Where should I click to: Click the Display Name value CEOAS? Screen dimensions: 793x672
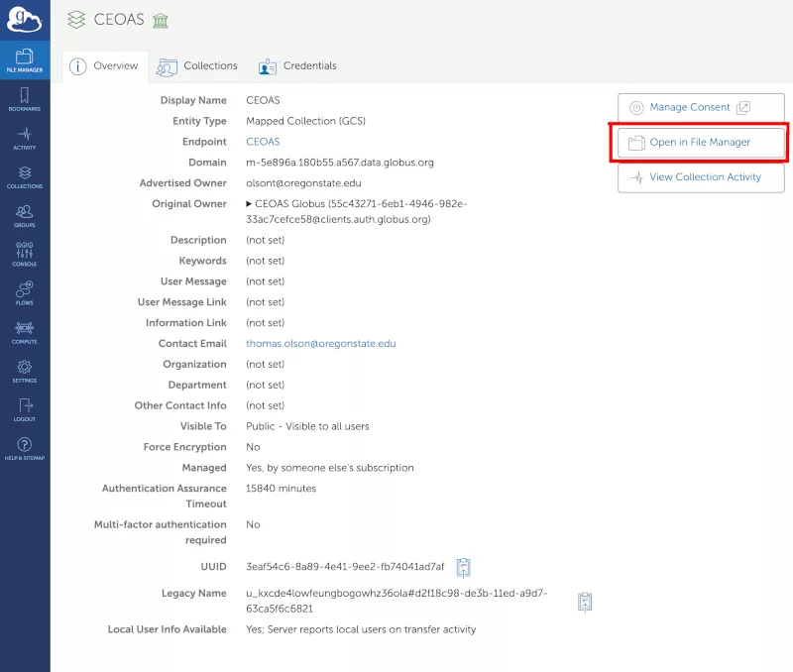pos(263,100)
